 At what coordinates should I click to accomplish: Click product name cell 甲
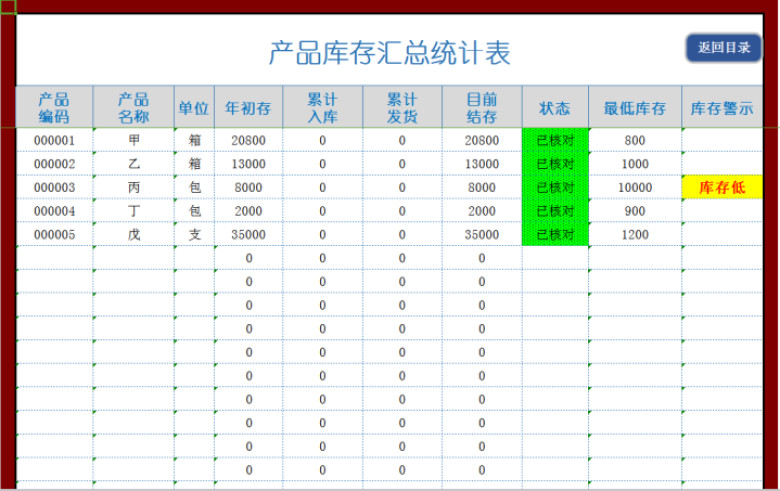click(x=133, y=140)
